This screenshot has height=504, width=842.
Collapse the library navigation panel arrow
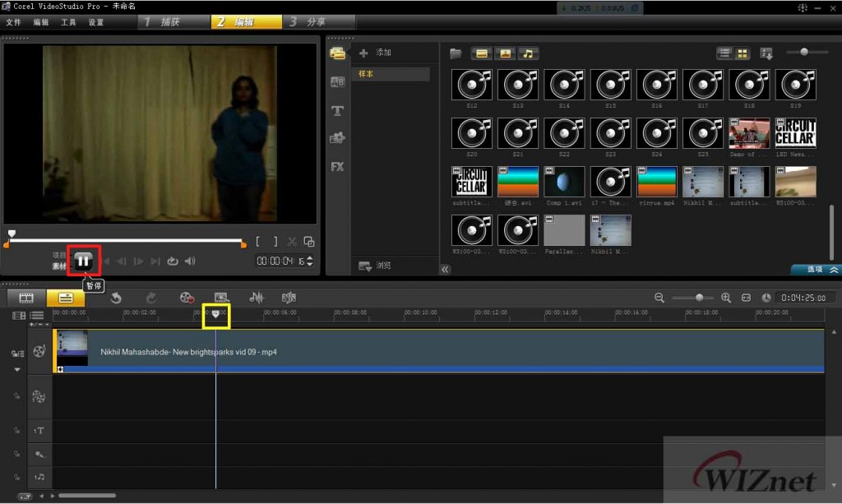coord(446,269)
